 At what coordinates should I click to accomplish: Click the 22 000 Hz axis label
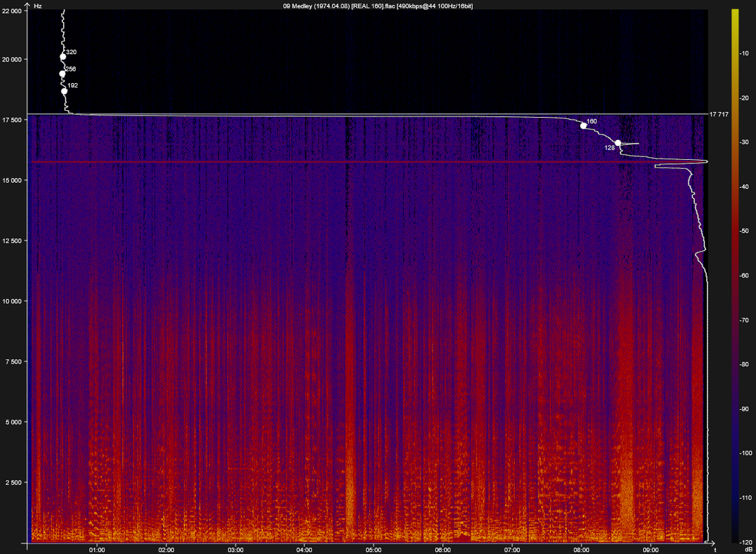pyautogui.click(x=12, y=10)
